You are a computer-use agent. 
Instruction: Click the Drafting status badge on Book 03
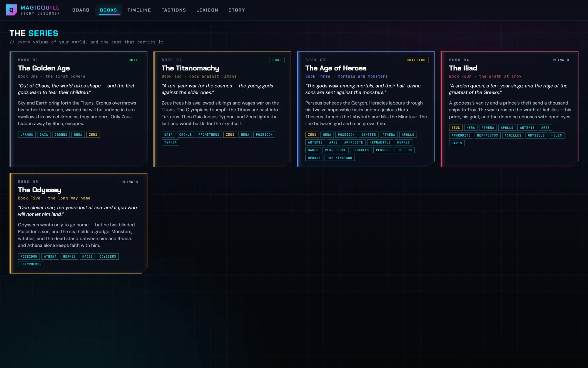(x=416, y=60)
